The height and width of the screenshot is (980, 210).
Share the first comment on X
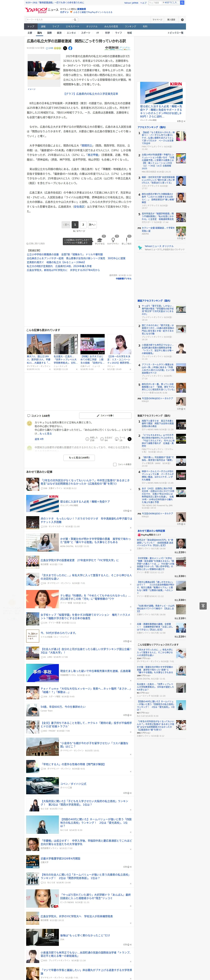point(129,439)
